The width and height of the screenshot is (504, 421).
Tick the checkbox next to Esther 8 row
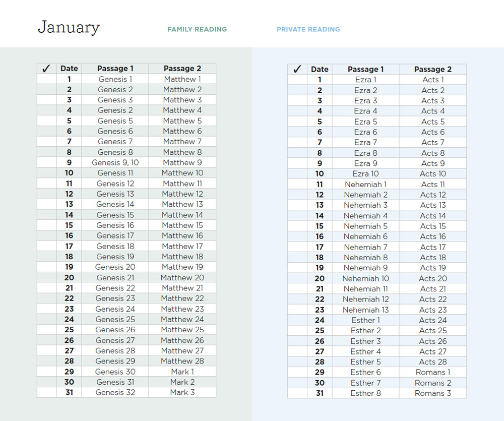[297, 393]
